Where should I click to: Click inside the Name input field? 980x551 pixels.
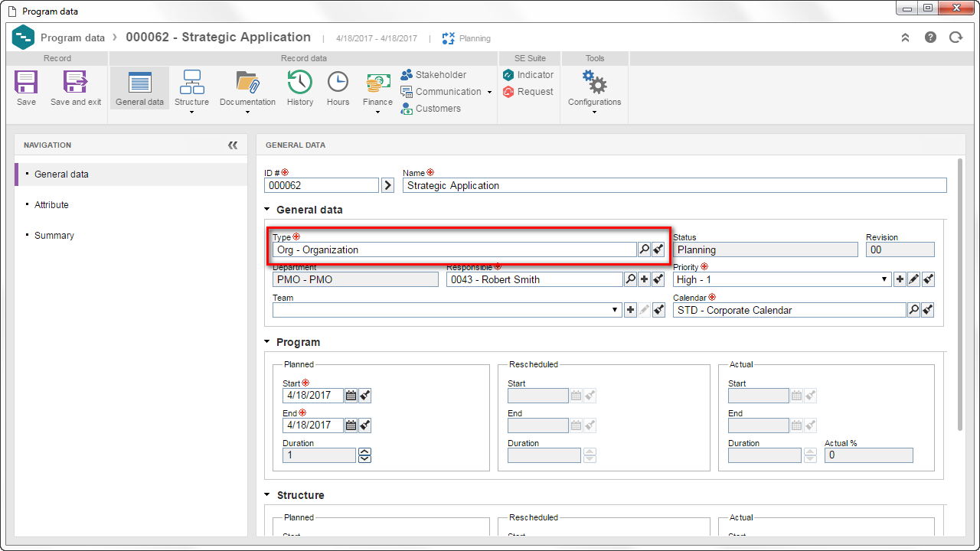[x=675, y=185]
